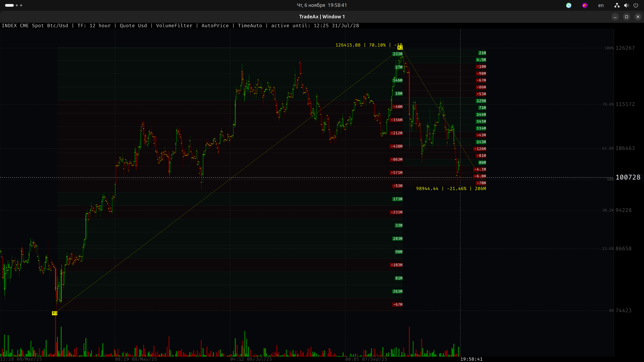This screenshot has width=644, height=362.
Task: Open the TF: 12 hour timeframe selector
Action: tap(94, 25)
